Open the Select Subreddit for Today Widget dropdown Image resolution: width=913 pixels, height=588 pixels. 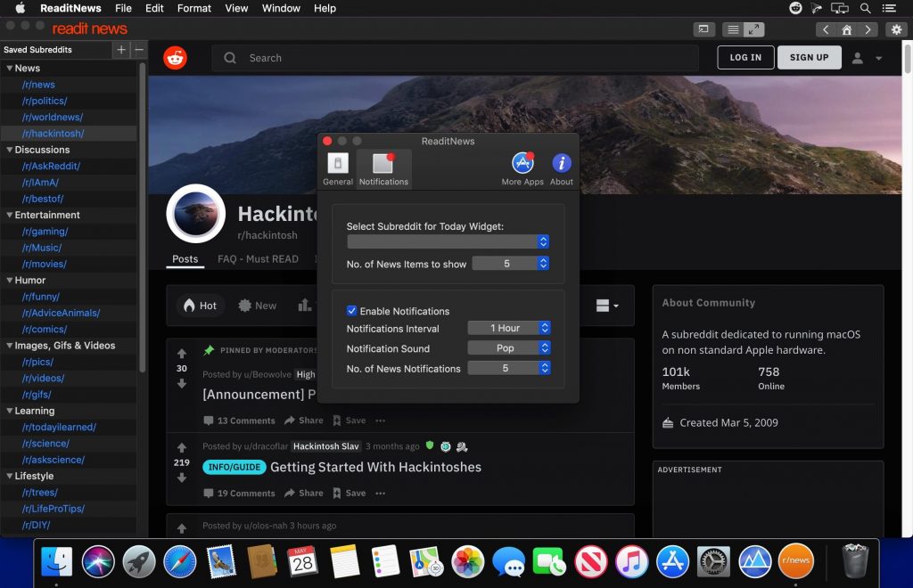coord(448,241)
